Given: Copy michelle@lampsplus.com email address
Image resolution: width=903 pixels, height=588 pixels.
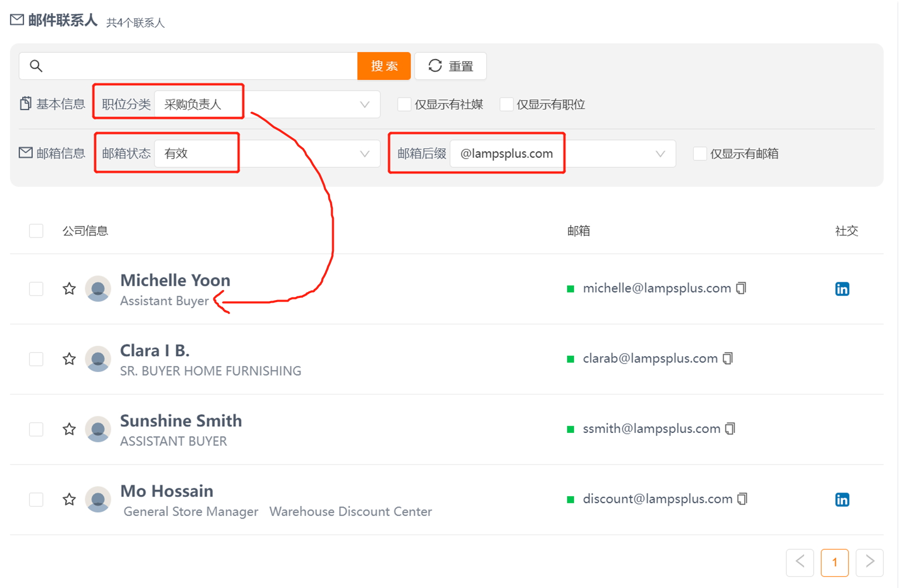Looking at the screenshot, I should coord(741,288).
